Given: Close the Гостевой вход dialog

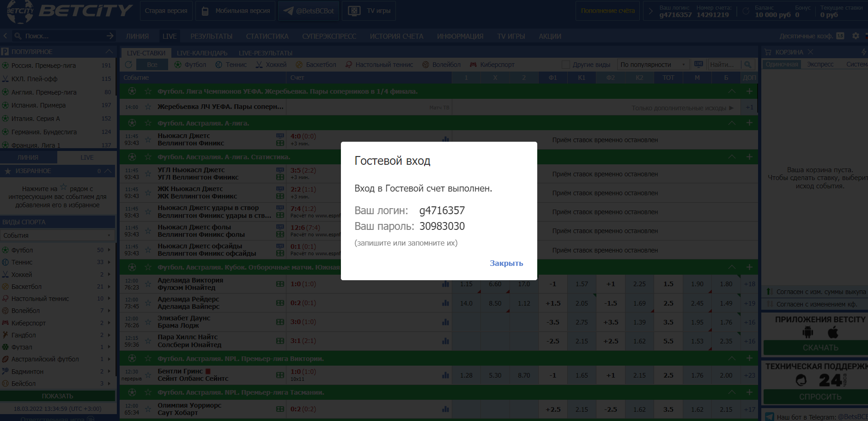Looking at the screenshot, I should [506, 263].
